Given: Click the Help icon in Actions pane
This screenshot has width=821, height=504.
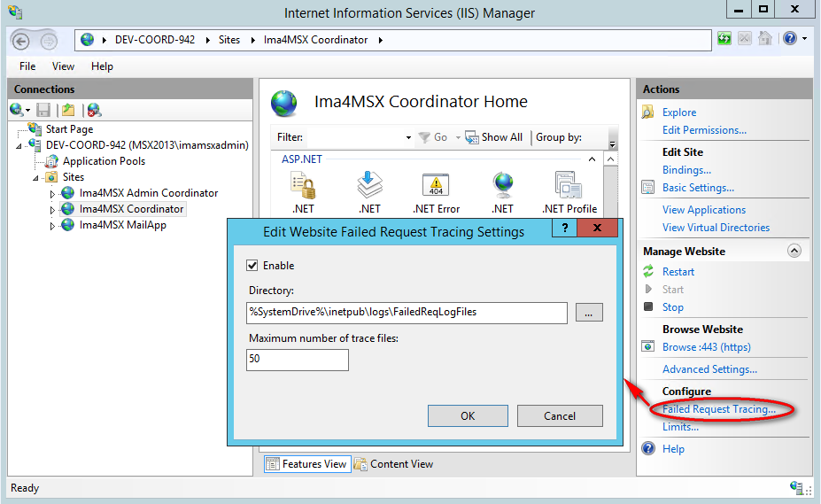Looking at the screenshot, I should tap(648, 448).
